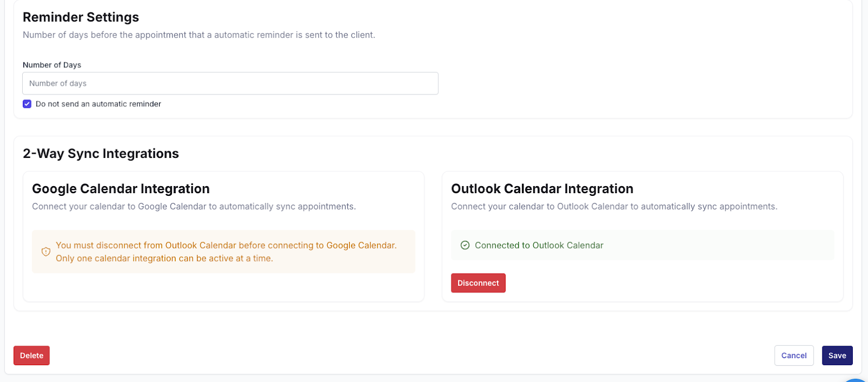Select the Google Calendar Integration title
868x382 pixels.
coord(121,189)
